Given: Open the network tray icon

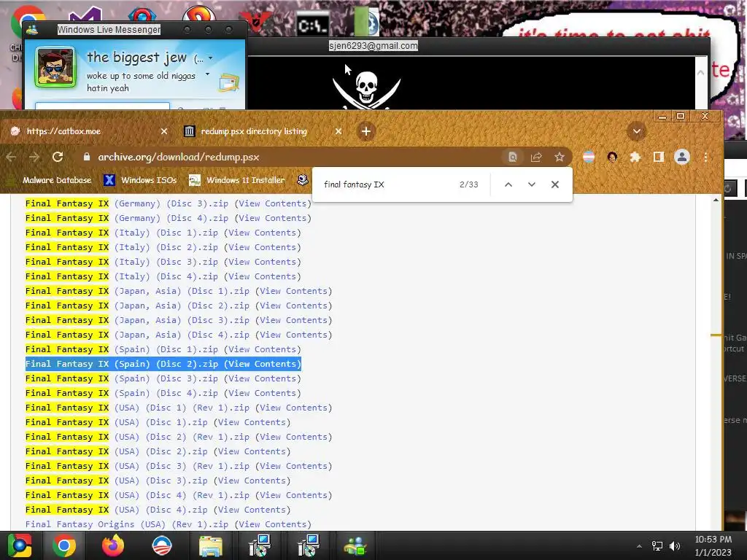Looking at the screenshot, I should tap(657, 545).
